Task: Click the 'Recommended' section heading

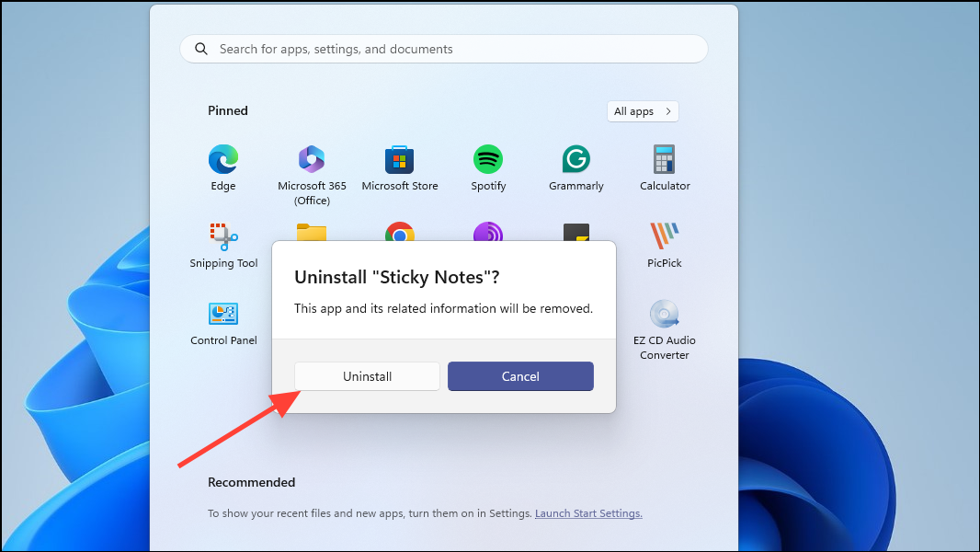Action: tap(251, 483)
